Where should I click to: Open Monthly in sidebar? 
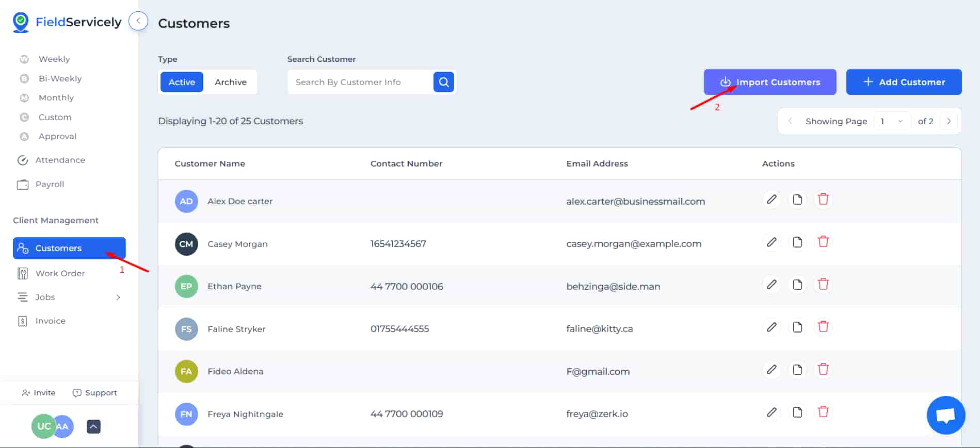click(56, 97)
